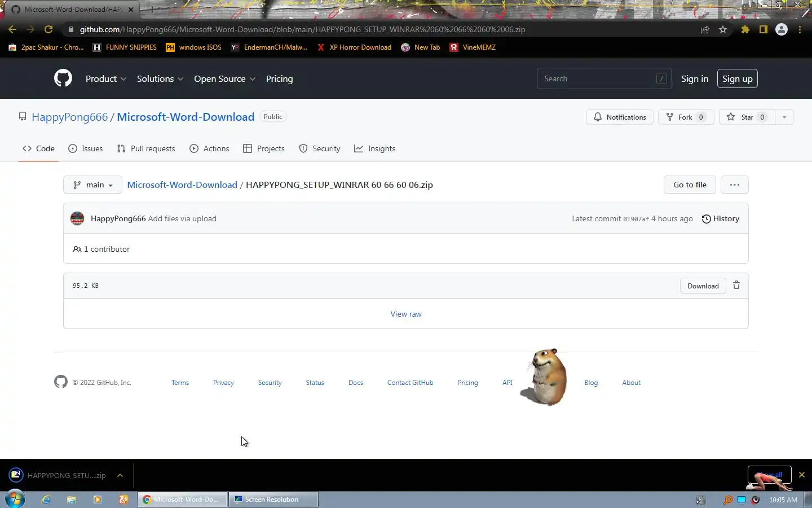Open the commit History link
The image size is (812, 508).
coord(721,218)
